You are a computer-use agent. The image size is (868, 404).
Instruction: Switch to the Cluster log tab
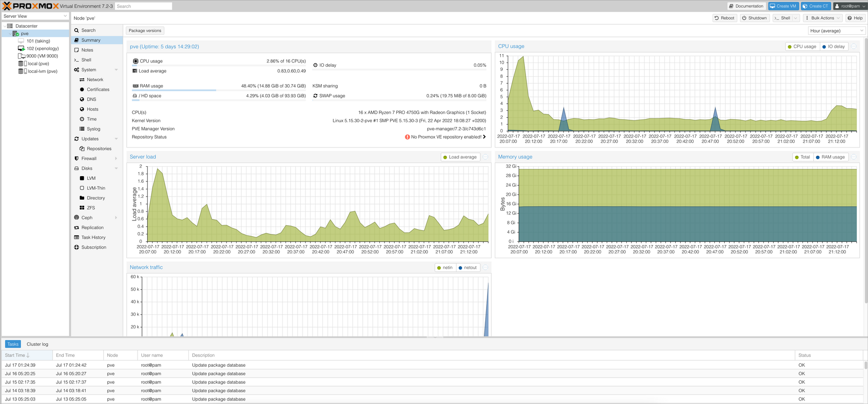[x=37, y=344]
